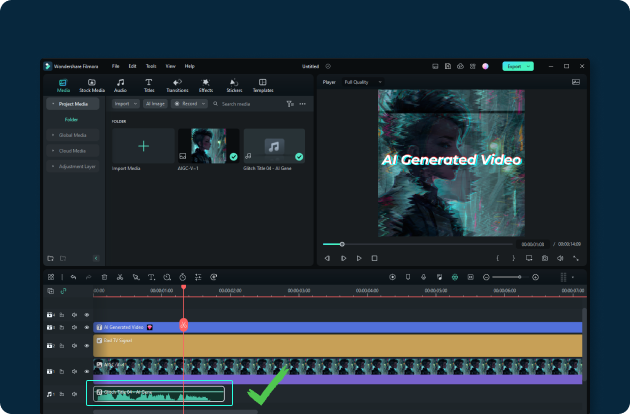
Task: Click the player volume icon
Action: (560, 258)
